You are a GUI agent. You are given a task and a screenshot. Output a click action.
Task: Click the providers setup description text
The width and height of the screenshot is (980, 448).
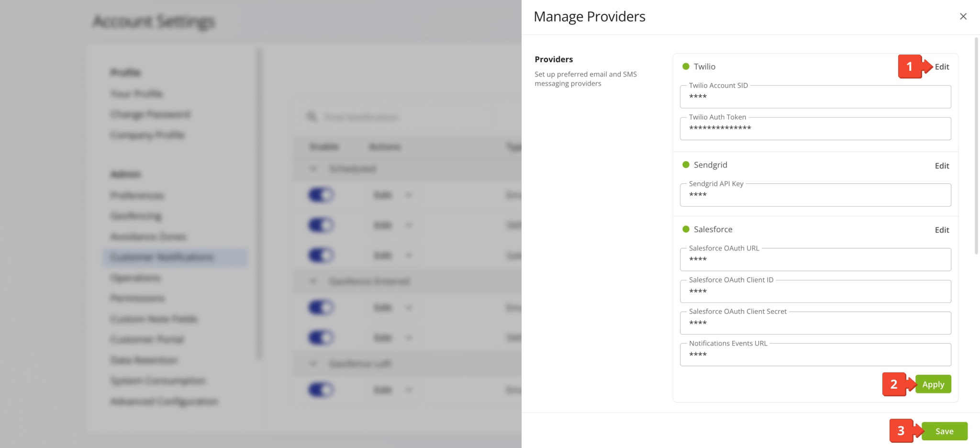(586, 78)
